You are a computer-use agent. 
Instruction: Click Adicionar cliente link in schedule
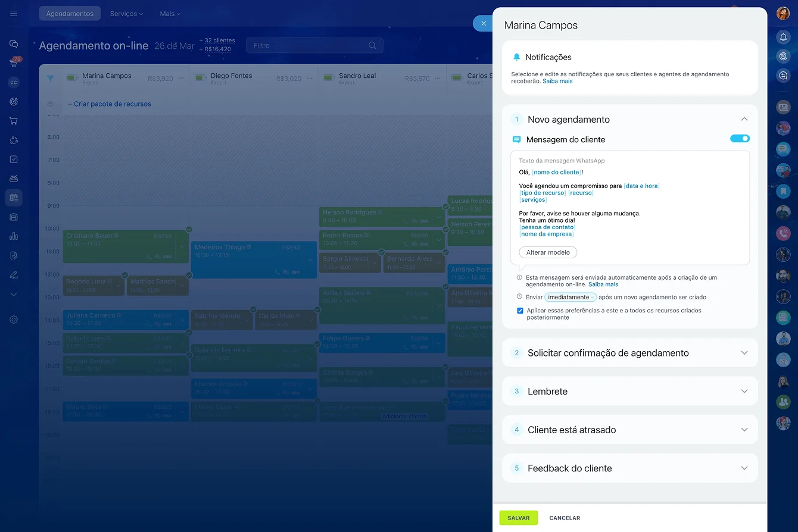coord(404,417)
